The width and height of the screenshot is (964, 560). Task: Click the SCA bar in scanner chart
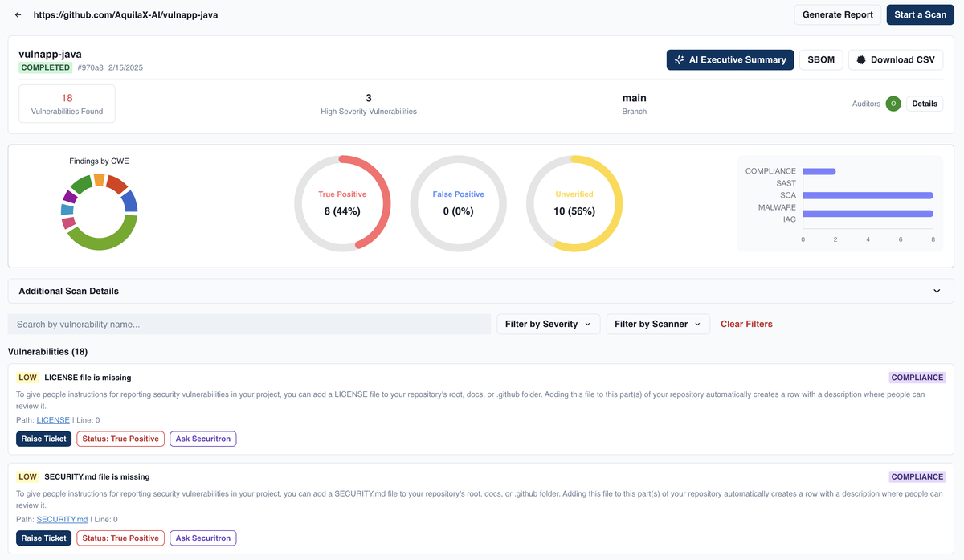868,195
